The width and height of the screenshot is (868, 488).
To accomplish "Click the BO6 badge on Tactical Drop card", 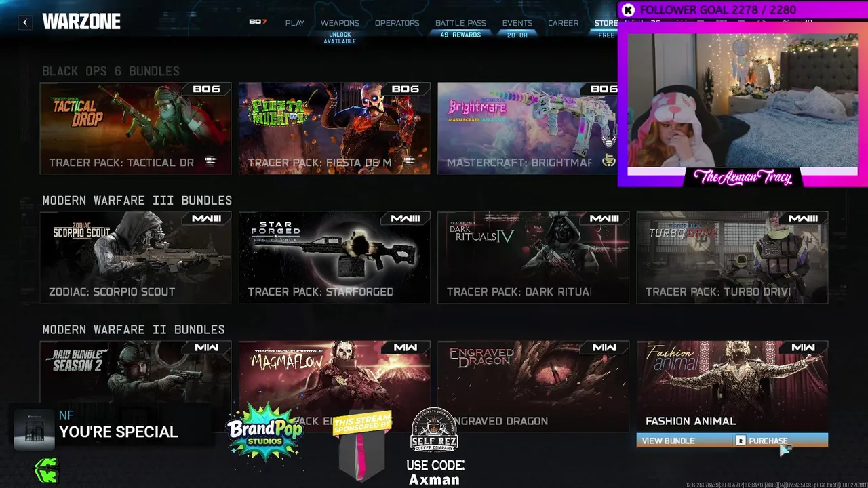I will tap(206, 89).
